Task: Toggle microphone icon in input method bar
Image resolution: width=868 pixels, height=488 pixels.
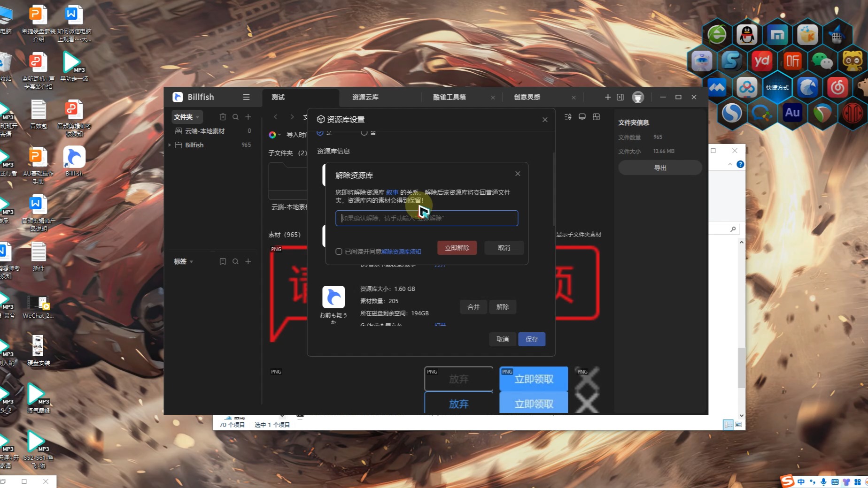Action: pos(823,482)
